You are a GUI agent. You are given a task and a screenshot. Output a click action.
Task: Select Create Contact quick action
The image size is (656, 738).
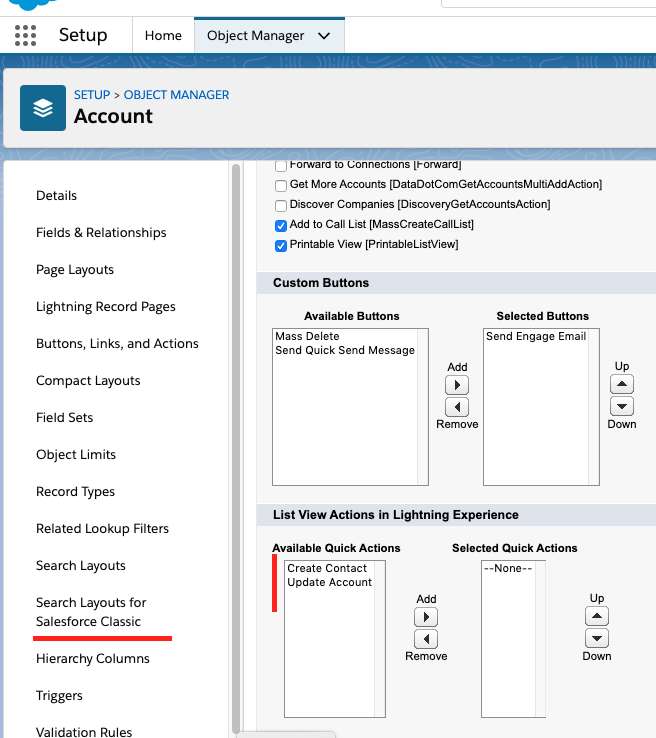pos(327,568)
